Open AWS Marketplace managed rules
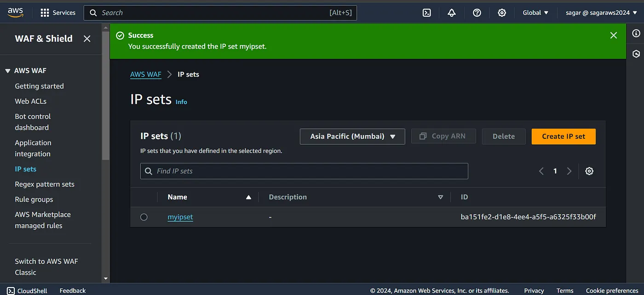This screenshot has height=295, width=644. pos(43,220)
